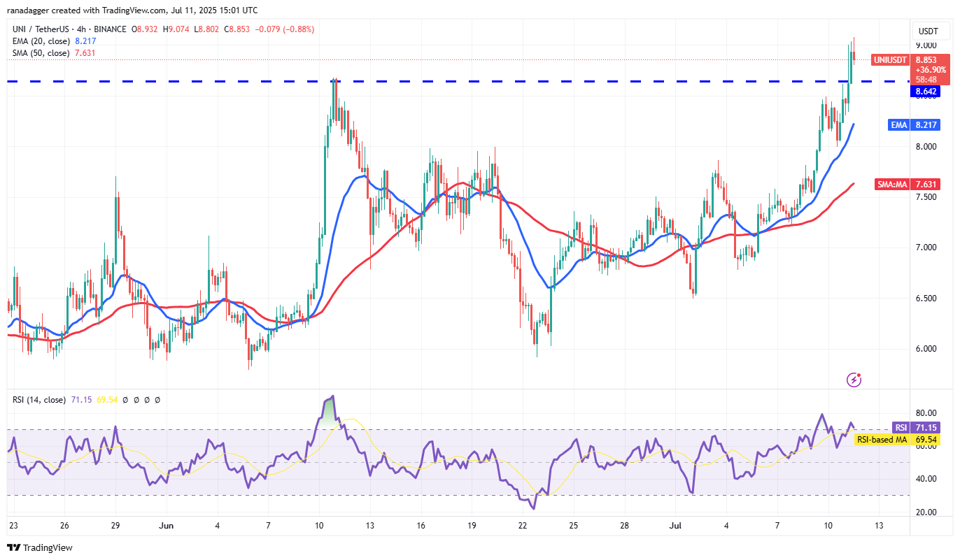Click the purple lightning bolt events icon

(854, 380)
